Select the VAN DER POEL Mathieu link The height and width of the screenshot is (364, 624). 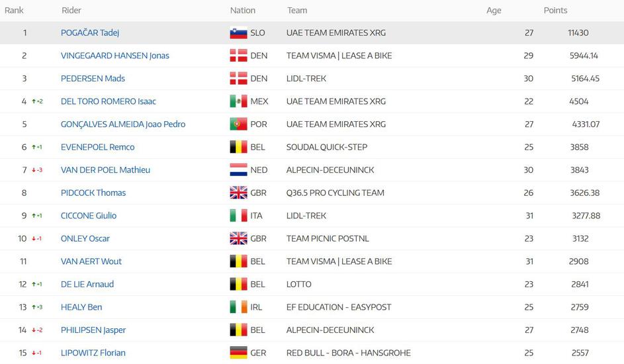[x=105, y=170]
